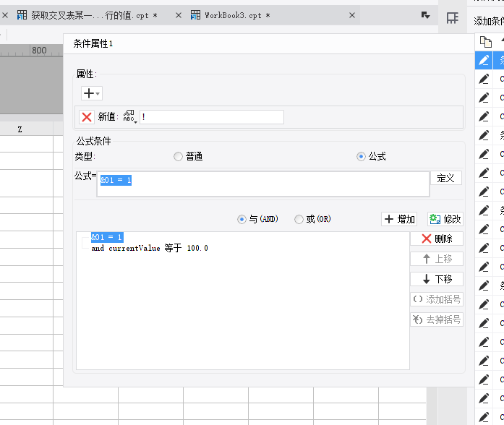The image size is (504, 425).
Task: Select the 'and currentValue 等于 100.0' row
Action: (150, 248)
